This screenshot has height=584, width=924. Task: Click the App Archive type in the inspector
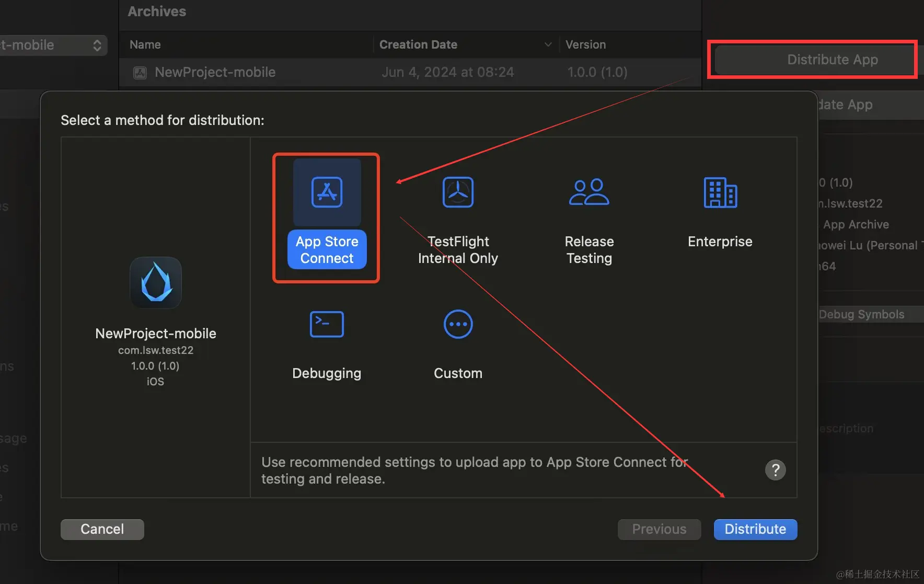pyautogui.click(x=856, y=224)
